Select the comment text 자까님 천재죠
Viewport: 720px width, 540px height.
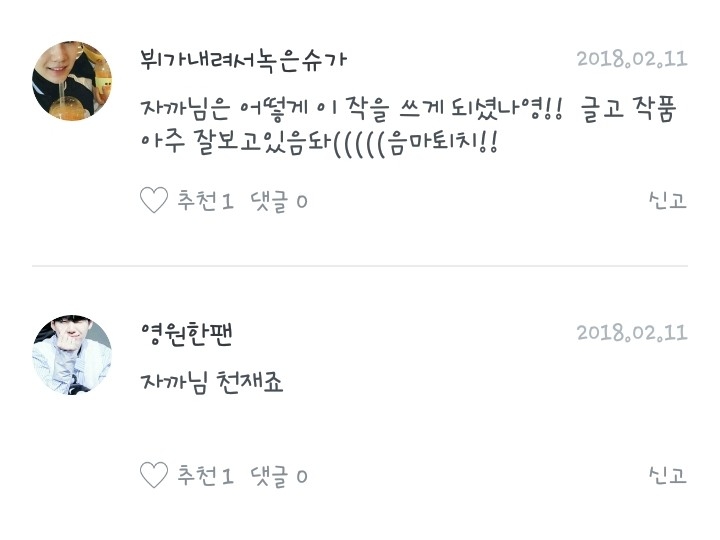tap(212, 382)
